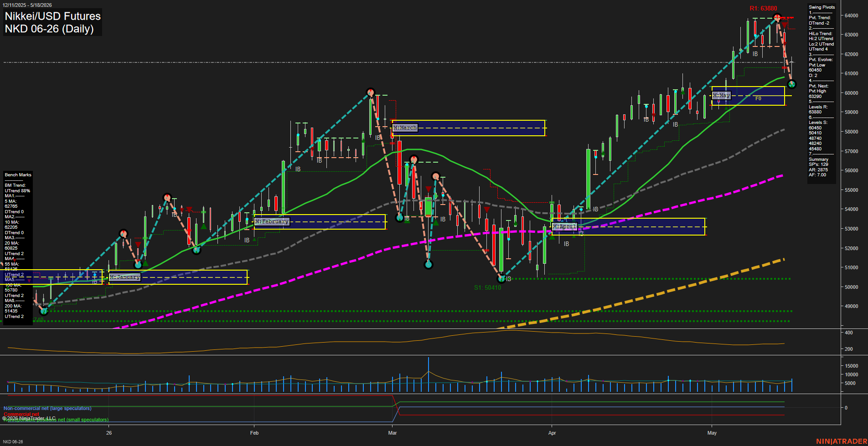
Task: Select the M:February monthly range label
Action: (272, 221)
